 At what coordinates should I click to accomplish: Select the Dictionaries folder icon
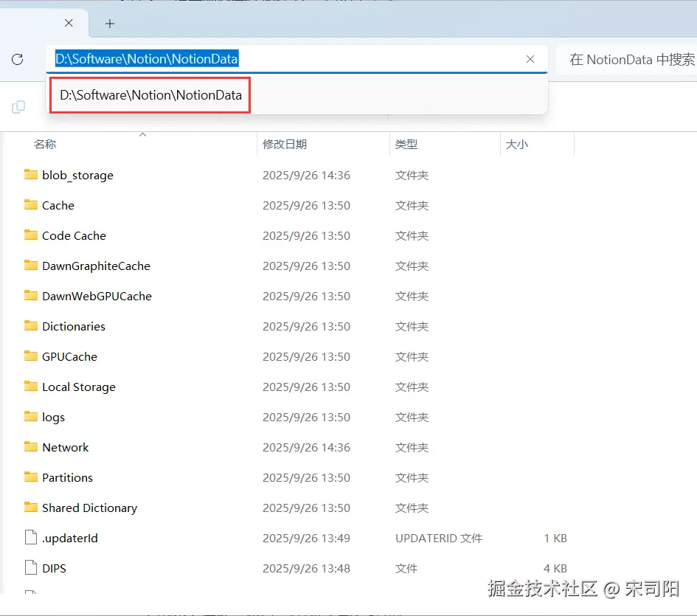pos(31,325)
